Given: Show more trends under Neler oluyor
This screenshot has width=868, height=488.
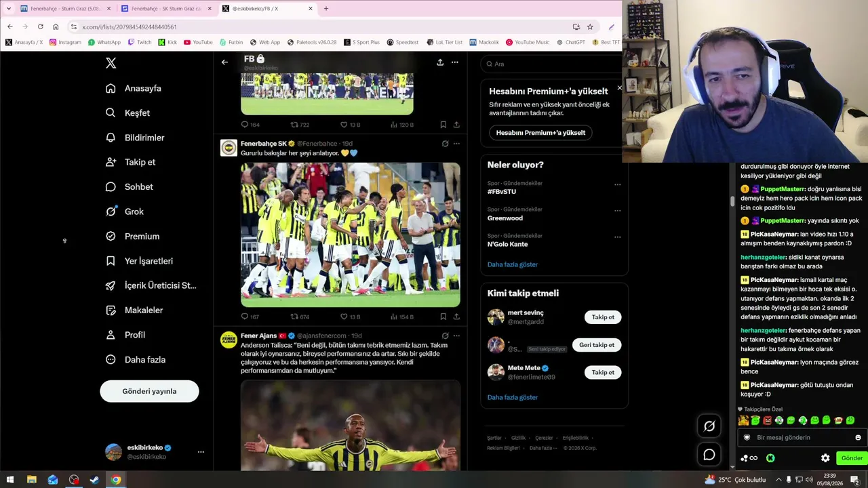Looking at the screenshot, I should pyautogui.click(x=513, y=264).
